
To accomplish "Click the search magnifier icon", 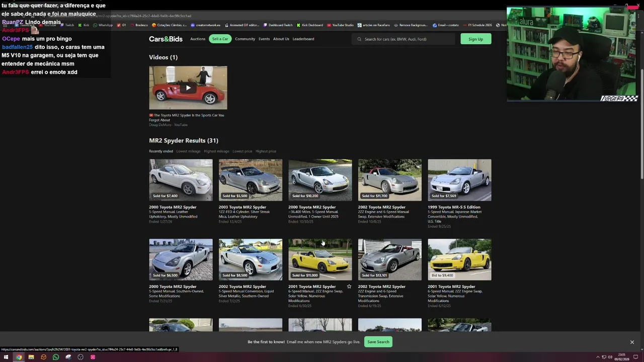I will click(359, 39).
